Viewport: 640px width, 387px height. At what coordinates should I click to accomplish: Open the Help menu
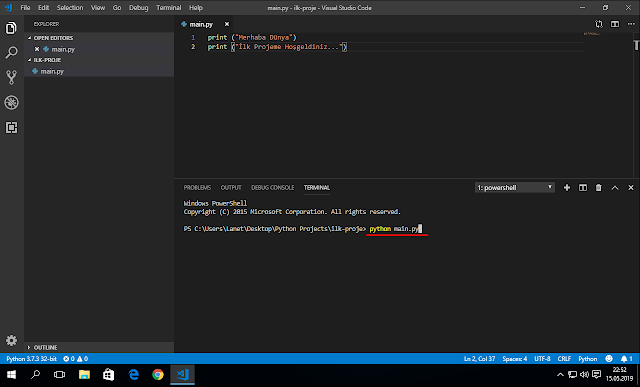[196, 7]
